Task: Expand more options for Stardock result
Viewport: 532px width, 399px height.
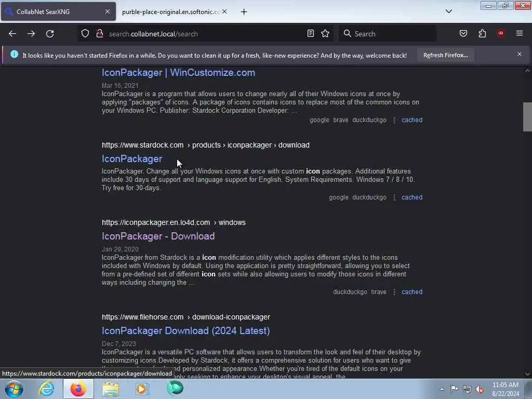Action: coord(394,197)
